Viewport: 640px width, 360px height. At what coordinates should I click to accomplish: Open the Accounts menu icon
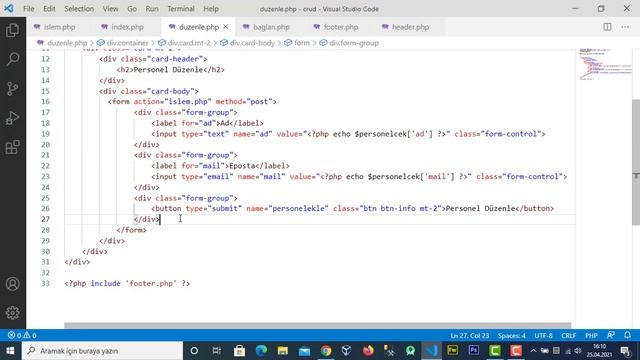[13, 284]
